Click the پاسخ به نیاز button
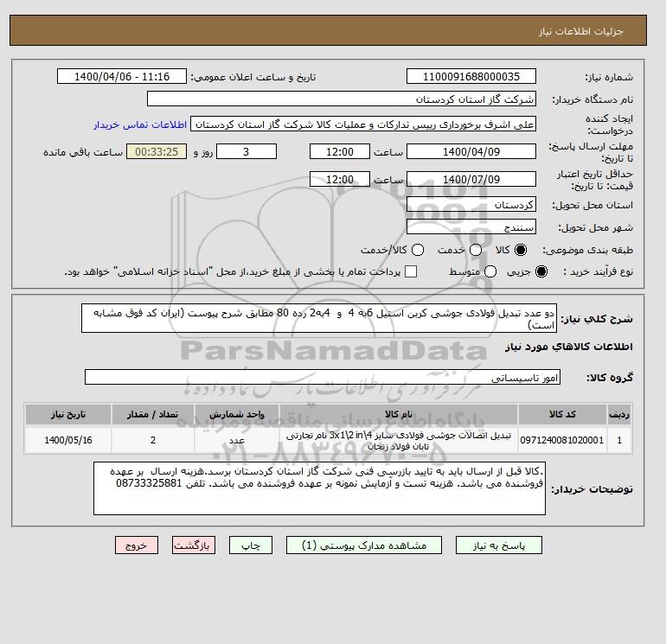 tap(499, 545)
